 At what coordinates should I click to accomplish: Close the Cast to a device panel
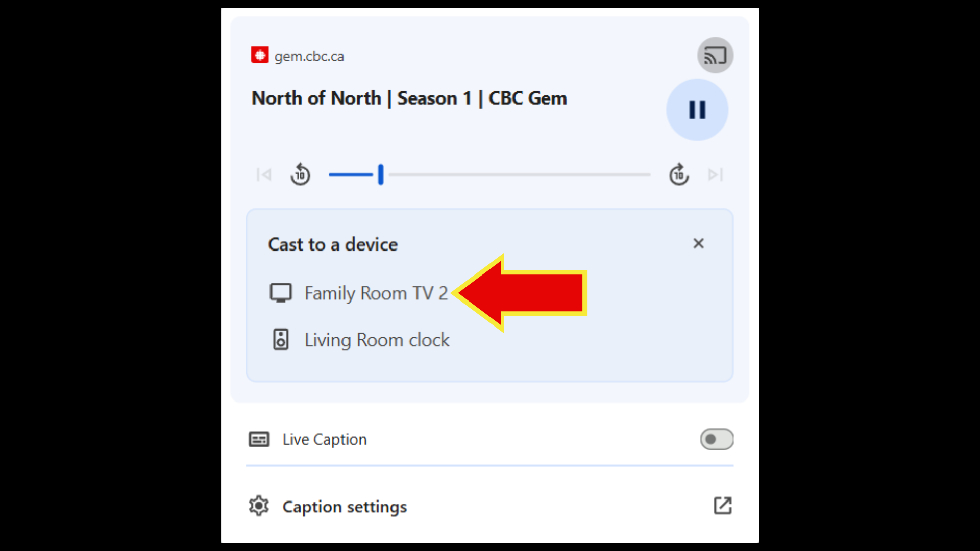698,243
